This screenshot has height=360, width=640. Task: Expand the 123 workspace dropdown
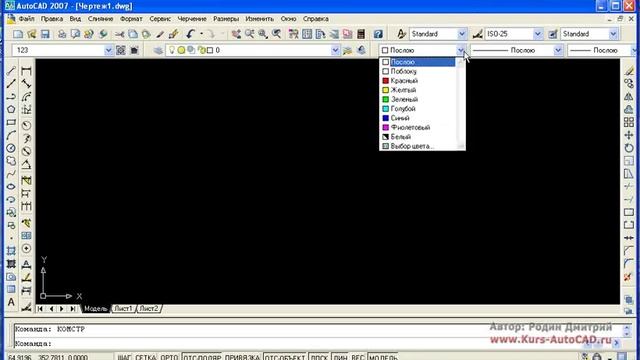tap(108, 50)
